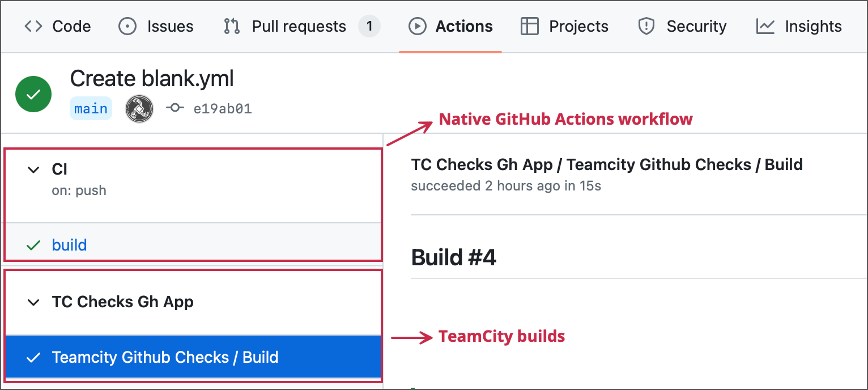Click the Pull requests branch icon
This screenshot has width=868, height=390.
pos(231,26)
